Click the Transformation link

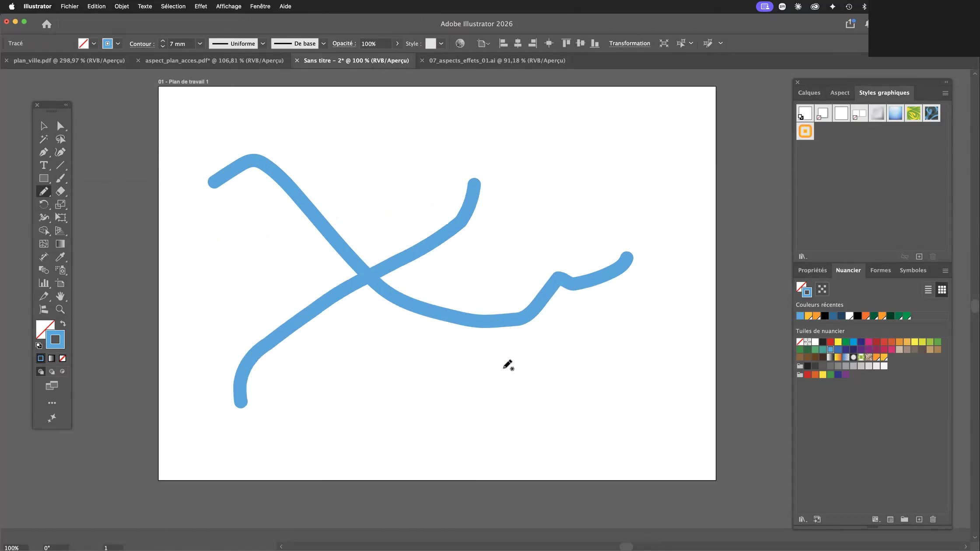(x=630, y=43)
